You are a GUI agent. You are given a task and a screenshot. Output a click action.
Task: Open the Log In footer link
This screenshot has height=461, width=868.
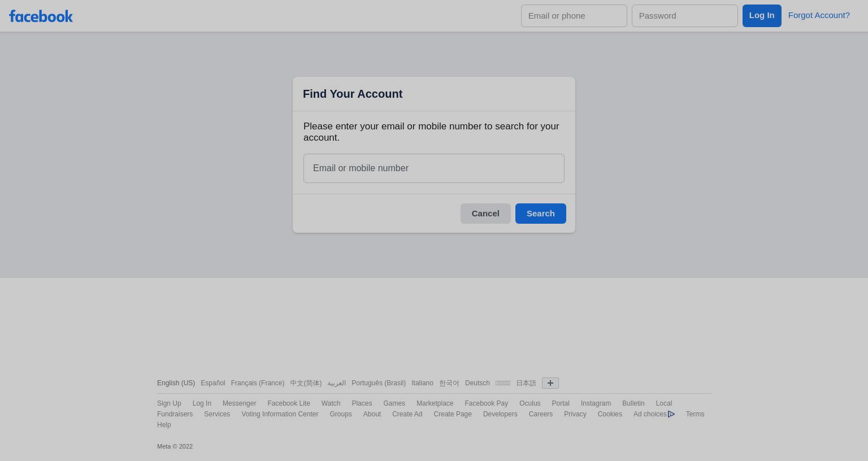[x=202, y=403]
